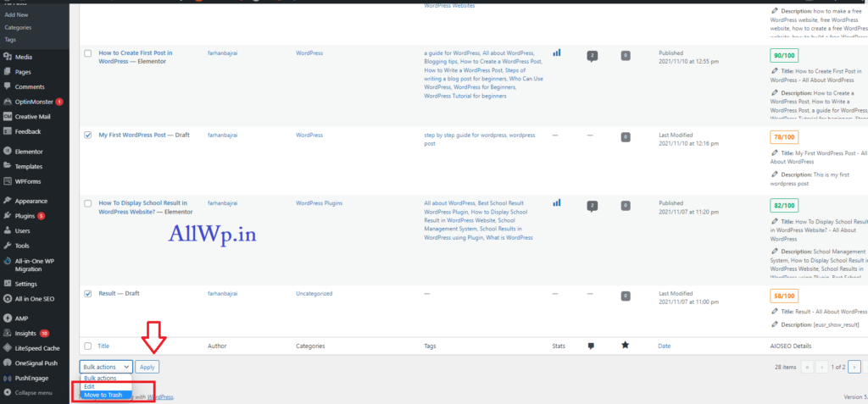Click the Plugins plug icon
868x404 pixels.
7,216
